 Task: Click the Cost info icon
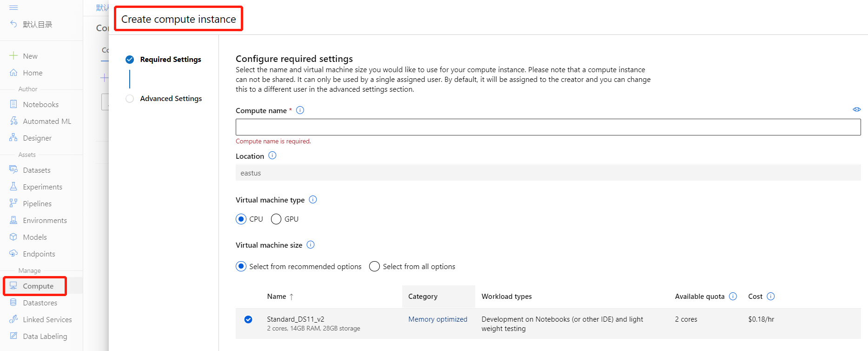click(x=771, y=297)
